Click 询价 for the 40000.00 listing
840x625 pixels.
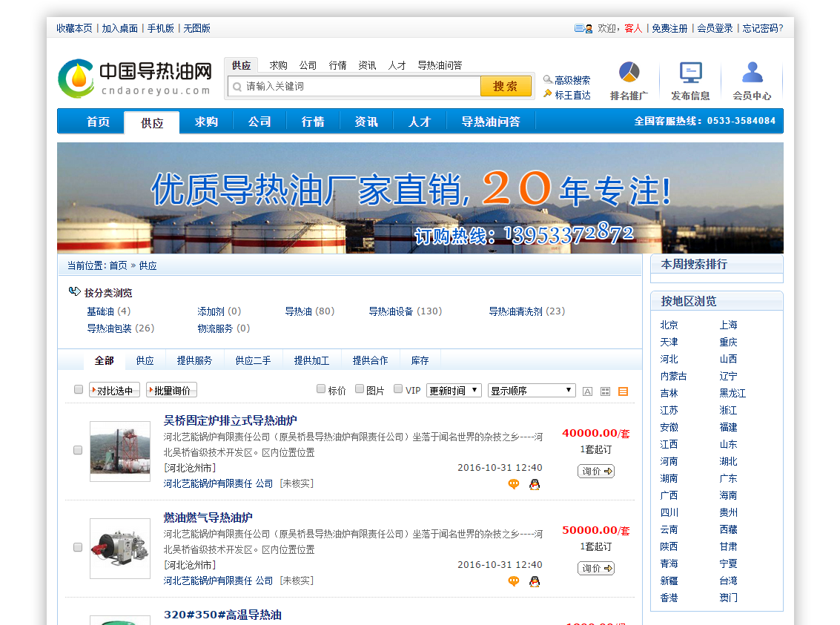click(596, 472)
